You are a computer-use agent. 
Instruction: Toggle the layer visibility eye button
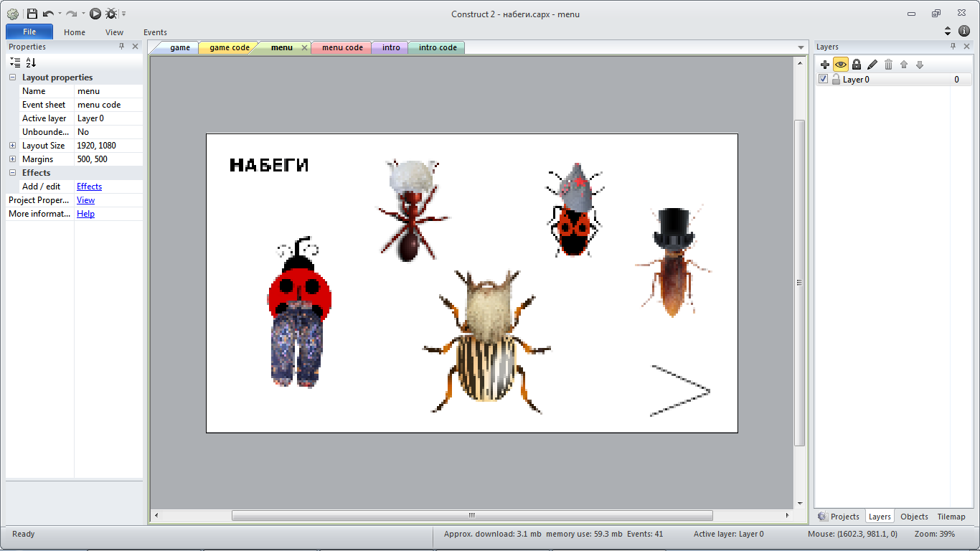(x=841, y=65)
